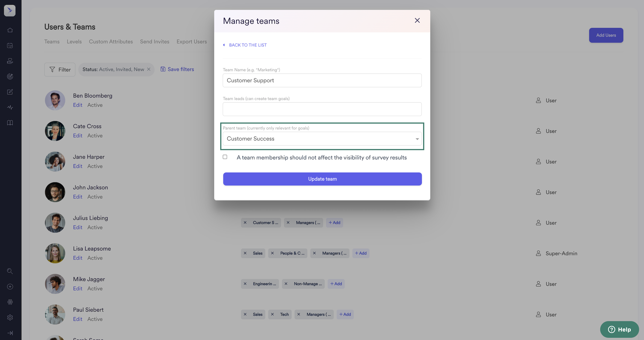The width and height of the screenshot is (644, 340).
Task: Click Save filters link
Action: (x=177, y=69)
